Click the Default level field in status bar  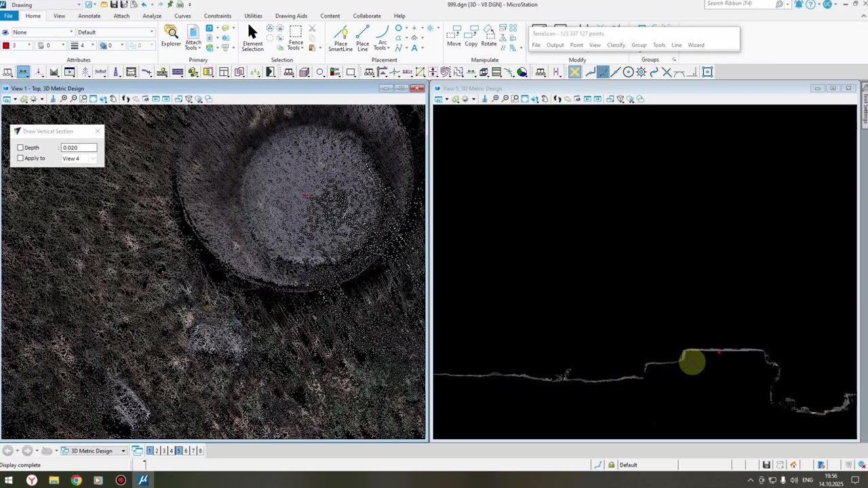click(648, 465)
